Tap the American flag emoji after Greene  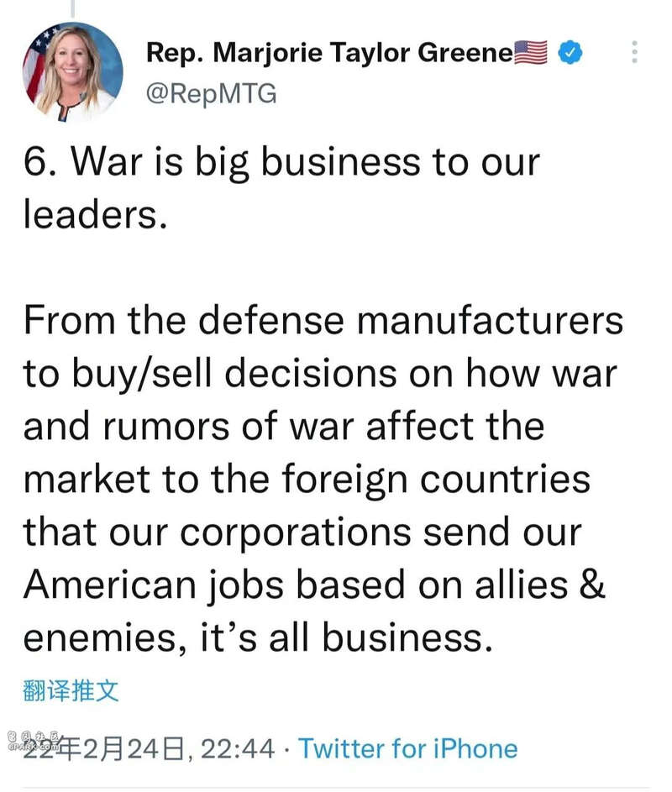(x=531, y=53)
